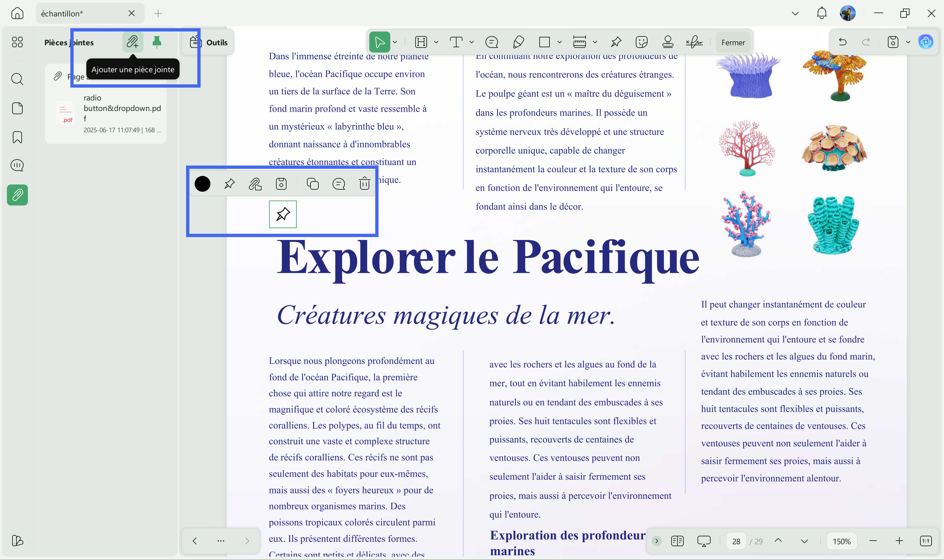Open the pages panel in left sidebar
The height and width of the screenshot is (560, 944).
(17, 108)
